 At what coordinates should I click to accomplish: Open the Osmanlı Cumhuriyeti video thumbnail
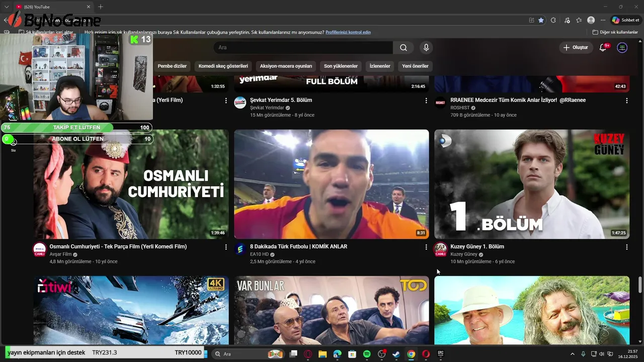pyautogui.click(x=131, y=184)
